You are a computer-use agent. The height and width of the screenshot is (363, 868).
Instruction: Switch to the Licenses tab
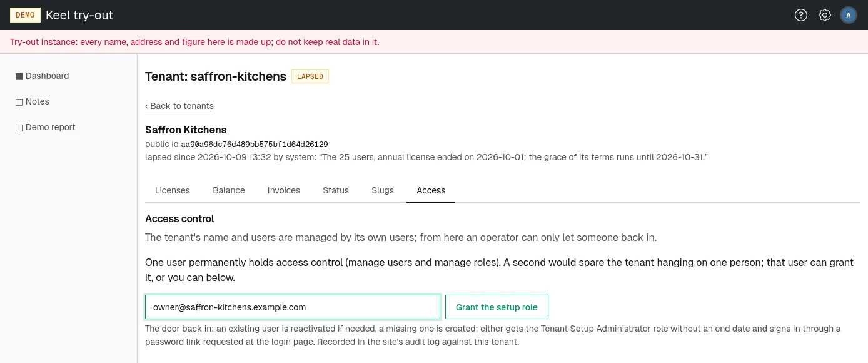pyautogui.click(x=173, y=190)
